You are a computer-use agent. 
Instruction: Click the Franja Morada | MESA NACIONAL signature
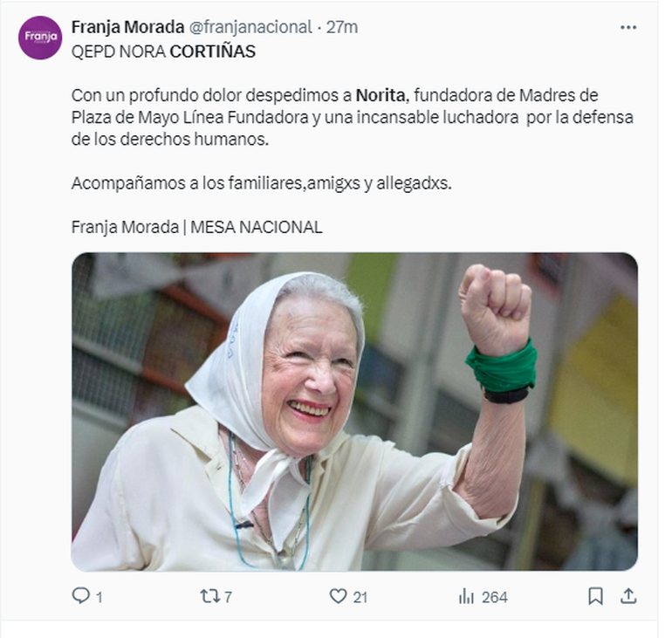(x=196, y=227)
